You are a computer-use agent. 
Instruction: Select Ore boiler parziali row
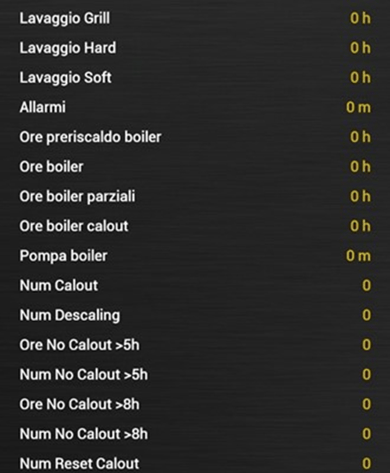click(195, 196)
